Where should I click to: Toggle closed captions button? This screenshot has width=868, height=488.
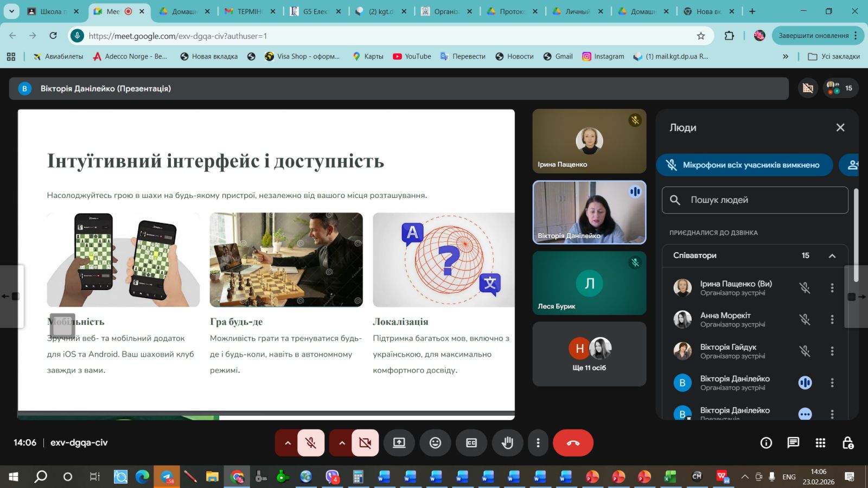[x=471, y=443]
